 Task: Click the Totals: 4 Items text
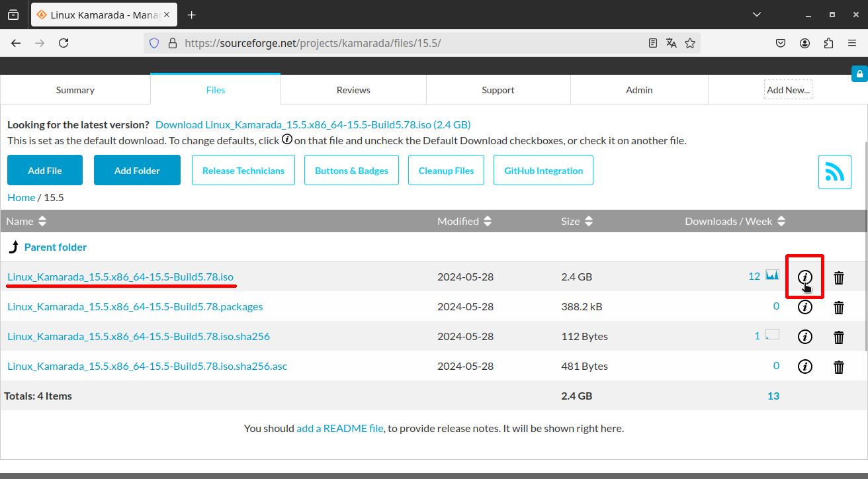point(38,396)
